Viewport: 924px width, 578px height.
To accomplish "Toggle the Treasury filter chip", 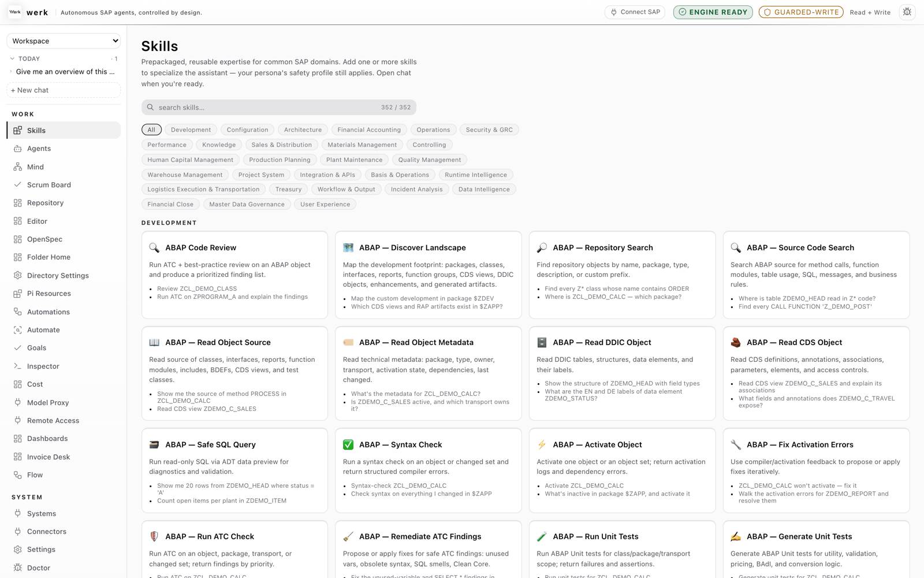I will (289, 190).
